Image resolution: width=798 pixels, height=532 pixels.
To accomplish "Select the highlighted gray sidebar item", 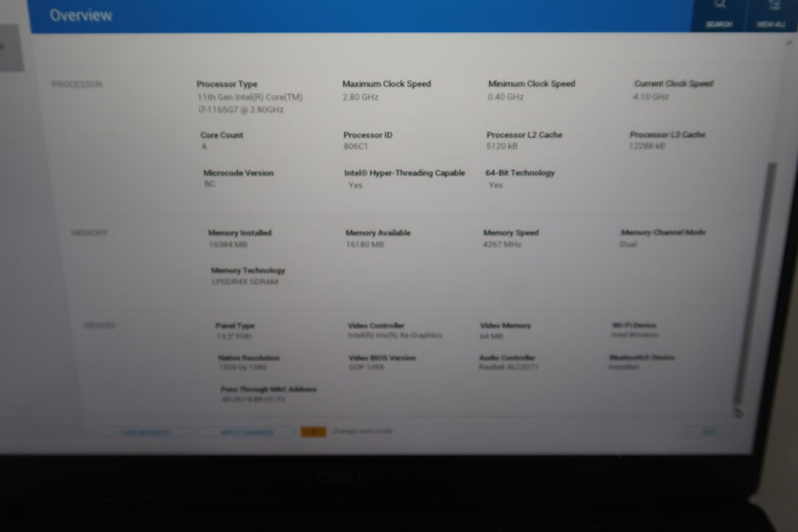I will (10, 47).
